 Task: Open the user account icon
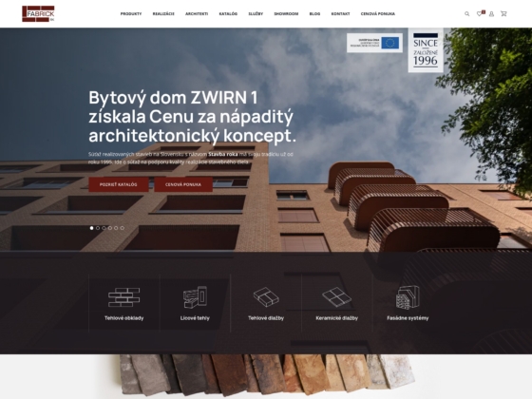coord(491,14)
